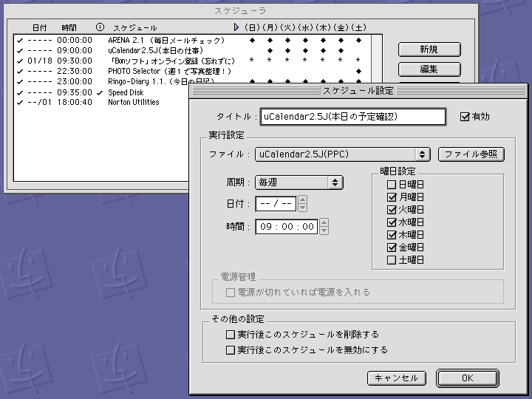
Task: Open the ファイル popup showing uCalendar2.5J(PPC)
Action: (342, 154)
